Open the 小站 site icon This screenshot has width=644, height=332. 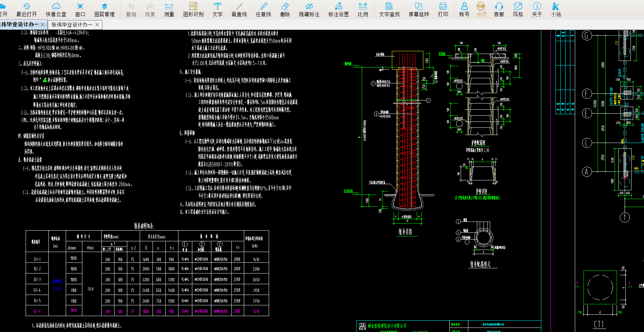point(556,10)
